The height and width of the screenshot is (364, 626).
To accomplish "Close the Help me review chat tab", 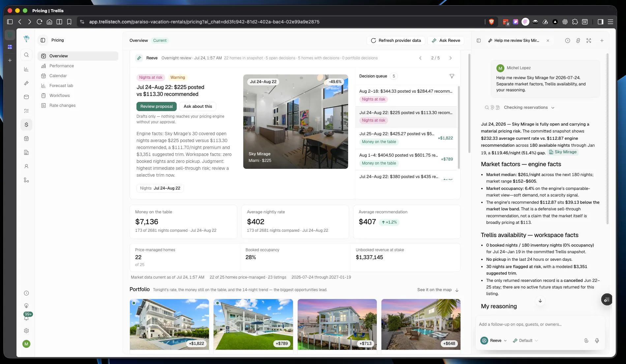I will (x=548, y=41).
